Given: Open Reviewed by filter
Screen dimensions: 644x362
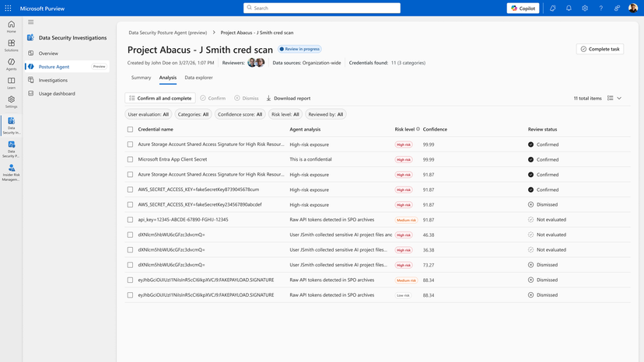Looking at the screenshot, I should 326,114.
